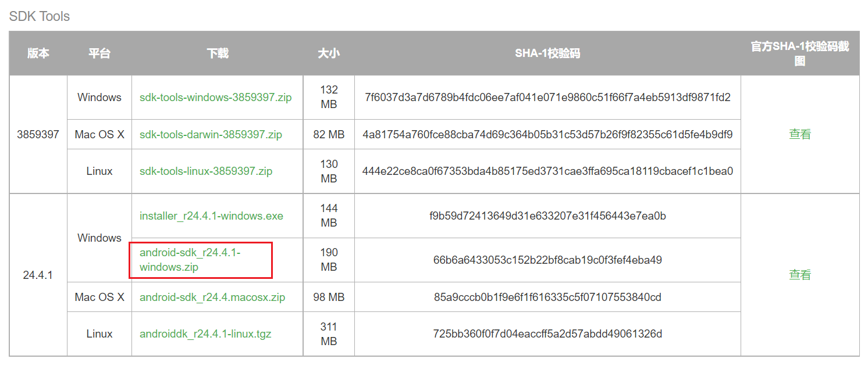Click the 大小 column header
The image size is (868, 373).
click(329, 53)
